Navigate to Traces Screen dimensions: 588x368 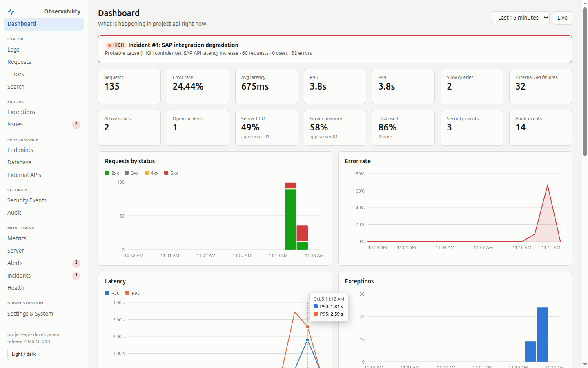tap(44, 74)
